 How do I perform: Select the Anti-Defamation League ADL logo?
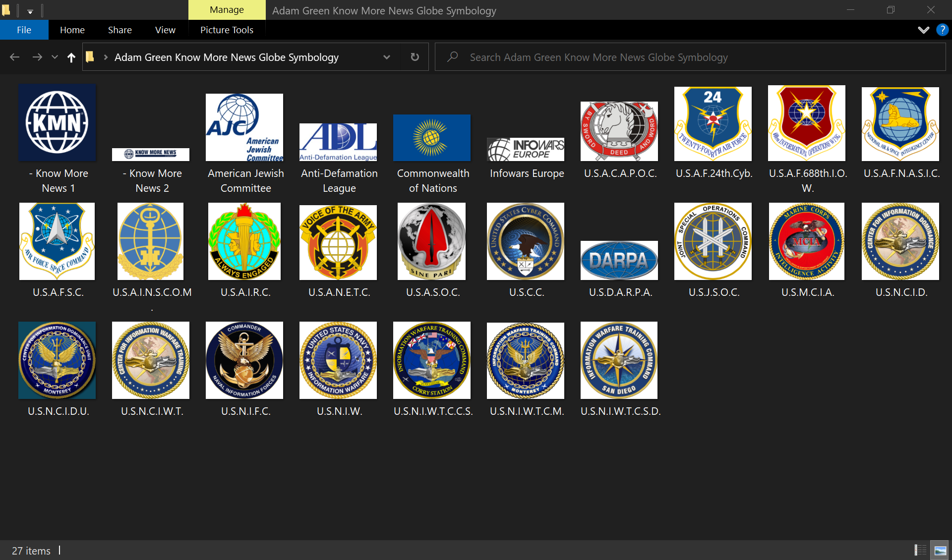[338, 142]
